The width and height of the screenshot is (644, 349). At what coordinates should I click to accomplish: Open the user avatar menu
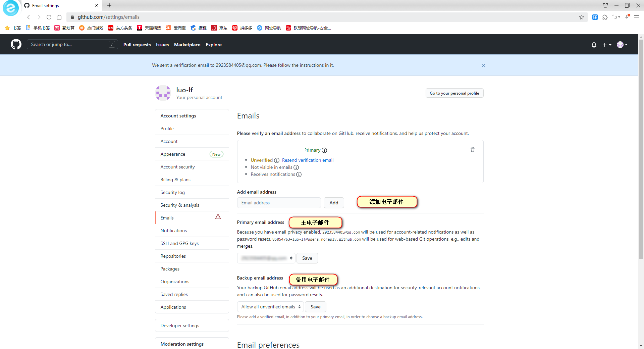[x=622, y=45]
